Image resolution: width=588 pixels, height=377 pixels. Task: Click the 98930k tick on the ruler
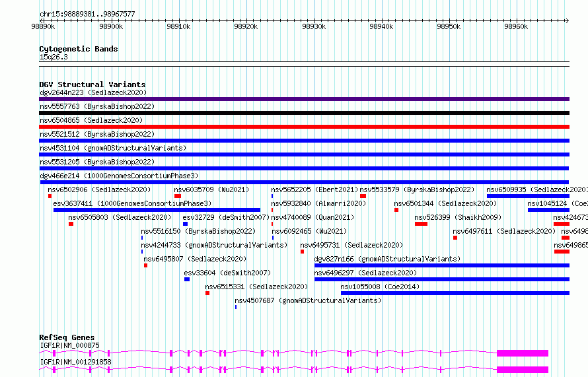point(314,26)
